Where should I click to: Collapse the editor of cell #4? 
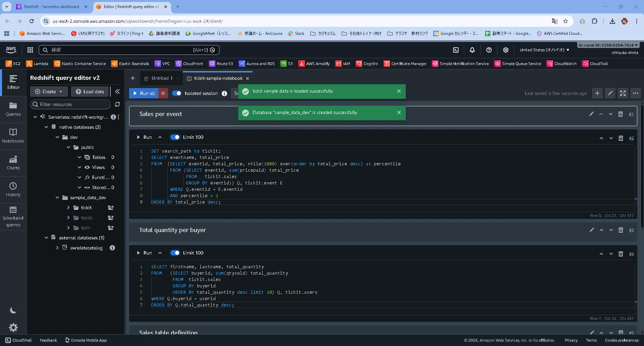pyautogui.click(x=160, y=253)
